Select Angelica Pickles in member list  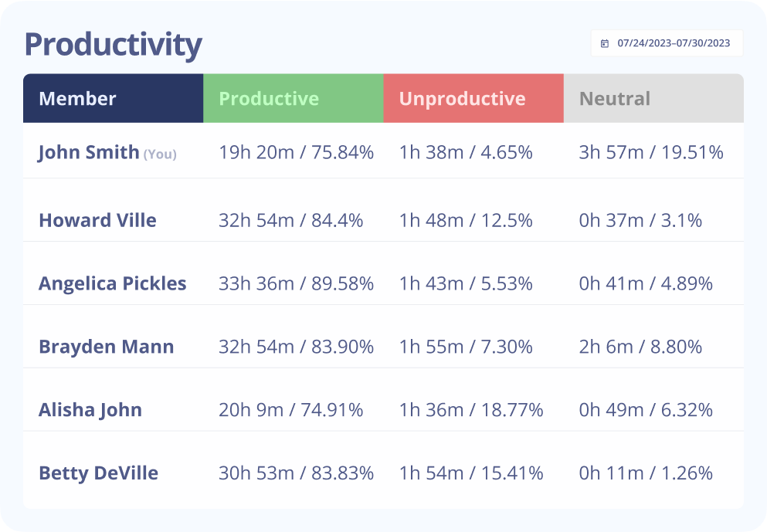pos(113,283)
